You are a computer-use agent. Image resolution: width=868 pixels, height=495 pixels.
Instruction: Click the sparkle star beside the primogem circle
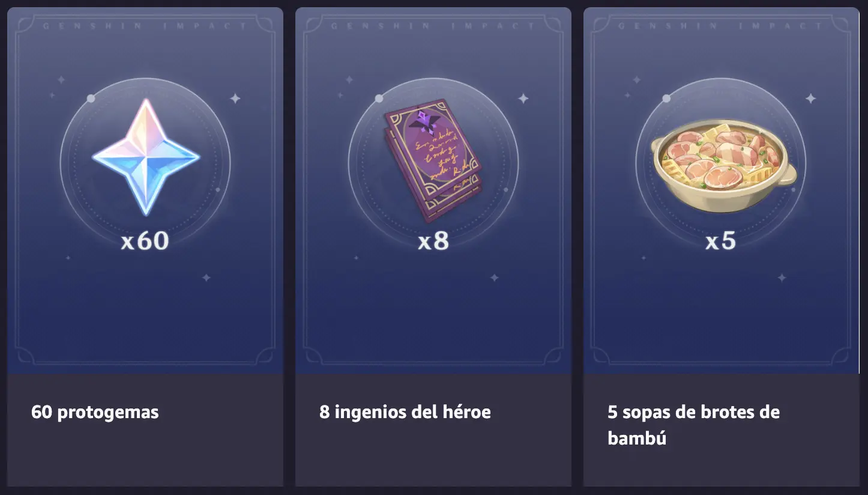pos(235,98)
